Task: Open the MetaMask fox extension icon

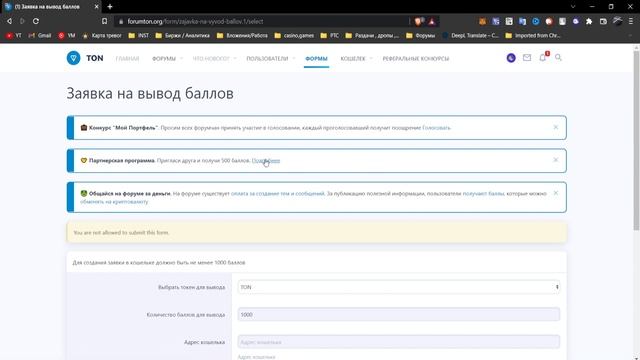Action: click(x=482, y=21)
